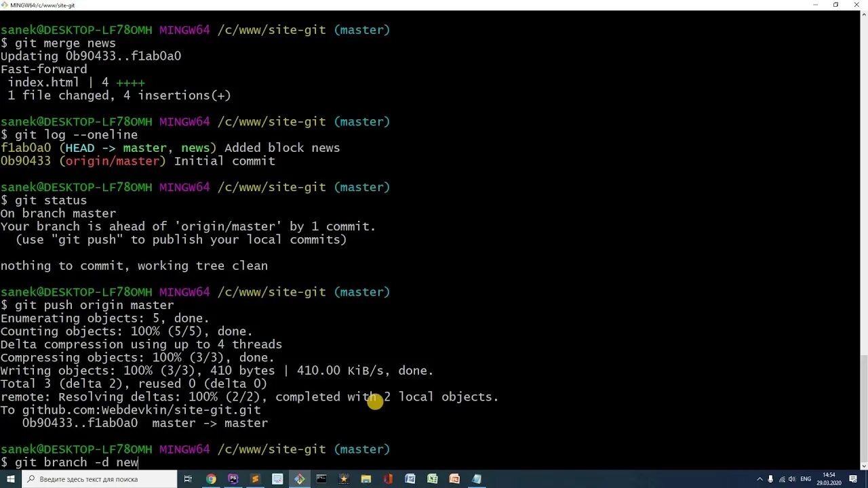Viewport: 868px width, 488px height.
Task: Click '1 file changed, 4 insertions(+)' line
Action: 119,96
